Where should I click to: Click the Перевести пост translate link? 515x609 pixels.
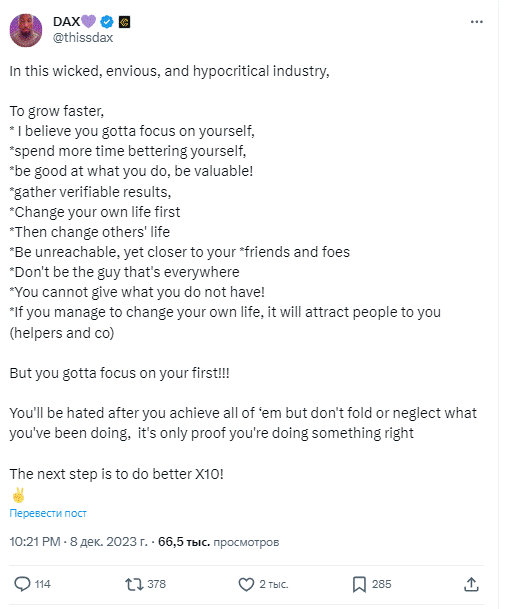pos(48,513)
